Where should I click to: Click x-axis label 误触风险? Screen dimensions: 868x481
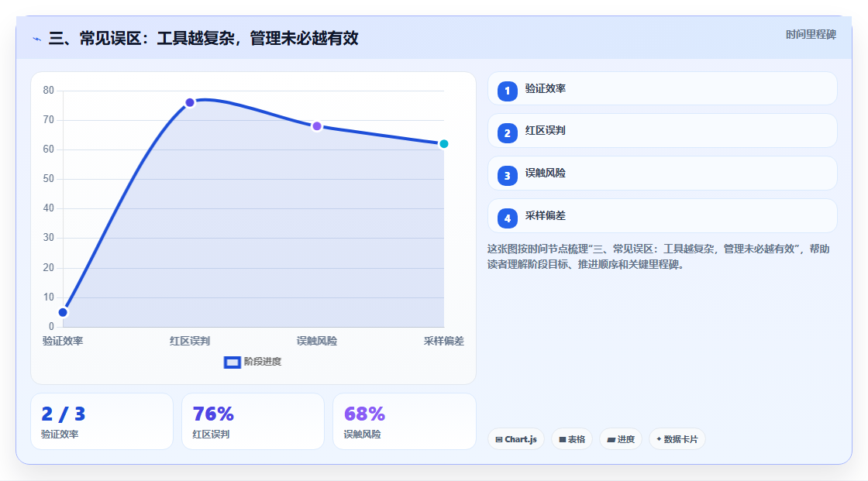(x=317, y=341)
